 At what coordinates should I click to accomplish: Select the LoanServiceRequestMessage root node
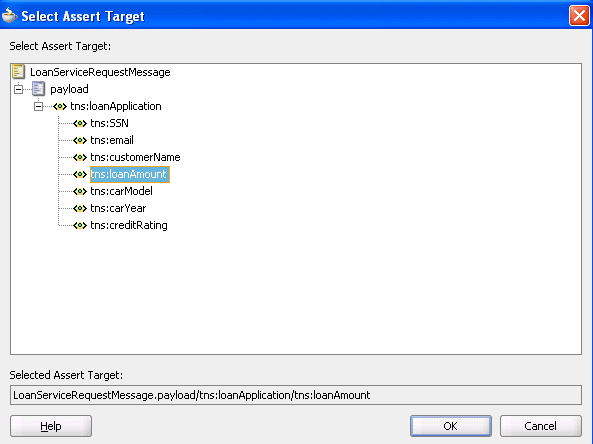pyautogui.click(x=100, y=72)
